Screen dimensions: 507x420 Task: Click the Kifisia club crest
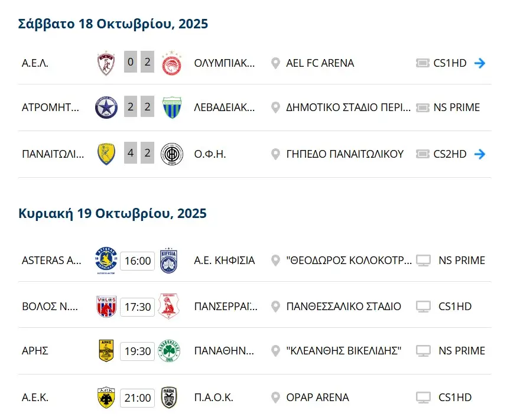168,261
